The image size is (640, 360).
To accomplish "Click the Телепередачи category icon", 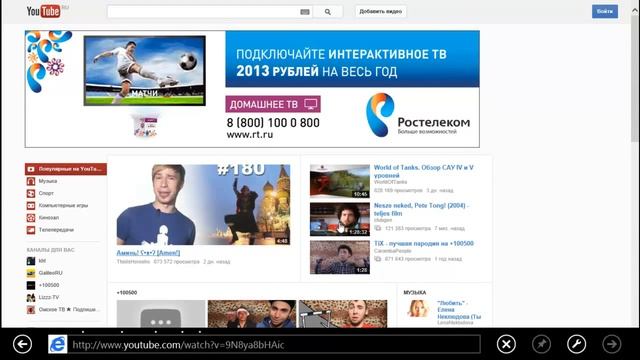I will [x=31, y=230].
